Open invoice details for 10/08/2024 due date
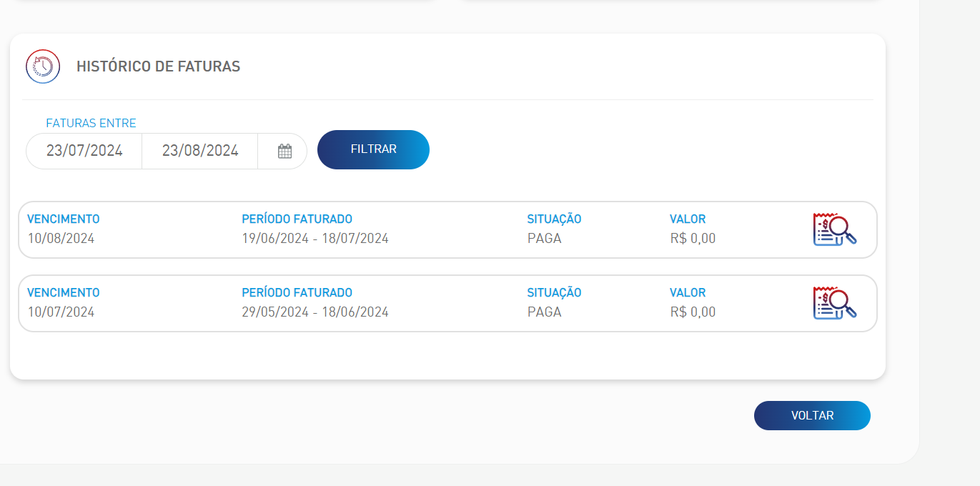980x486 pixels. click(835, 229)
